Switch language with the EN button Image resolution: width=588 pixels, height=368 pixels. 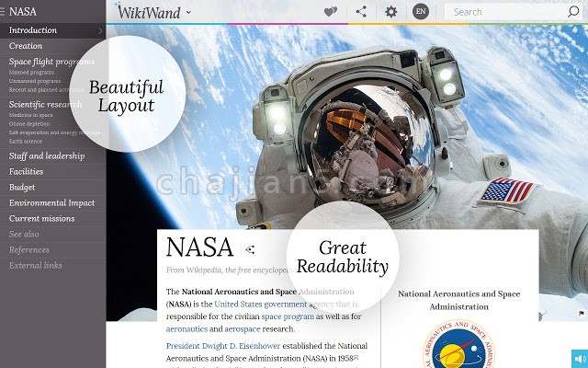click(x=421, y=12)
